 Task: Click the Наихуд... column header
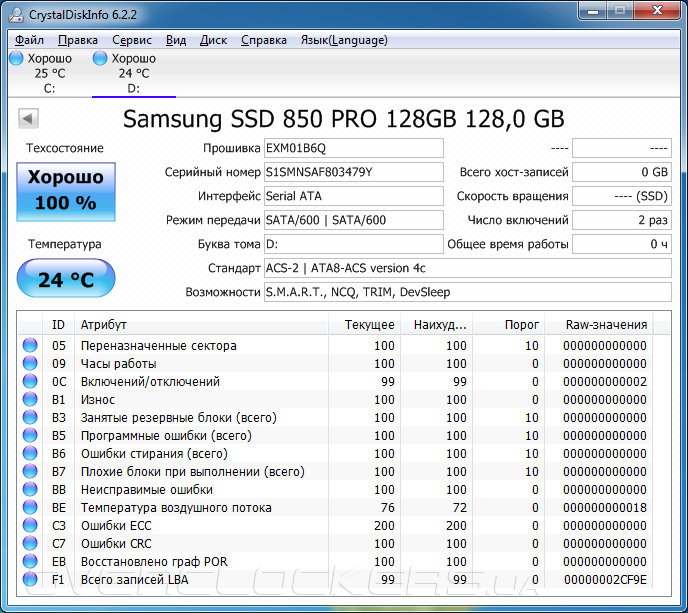tap(437, 325)
